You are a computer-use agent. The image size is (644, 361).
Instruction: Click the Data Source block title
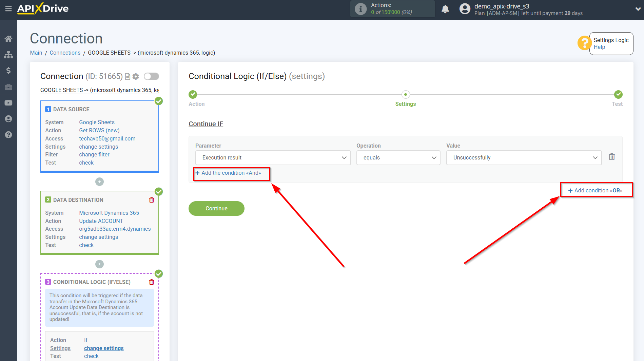click(71, 109)
